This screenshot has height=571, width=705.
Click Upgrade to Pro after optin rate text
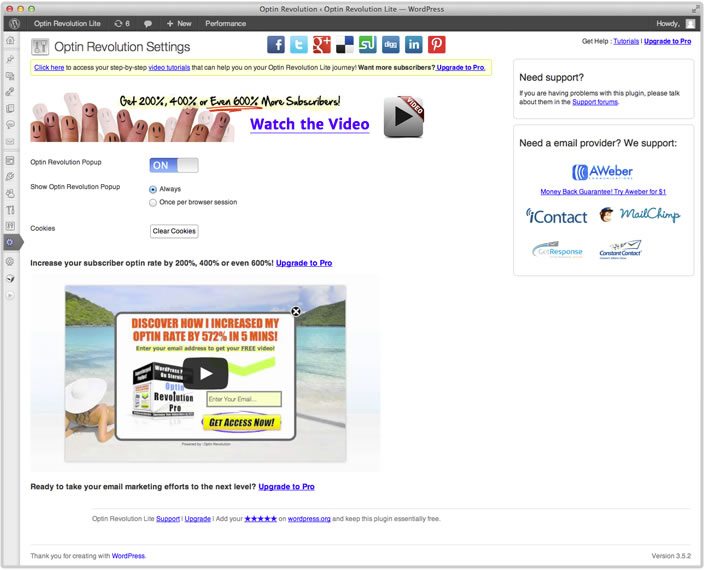(x=304, y=263)
